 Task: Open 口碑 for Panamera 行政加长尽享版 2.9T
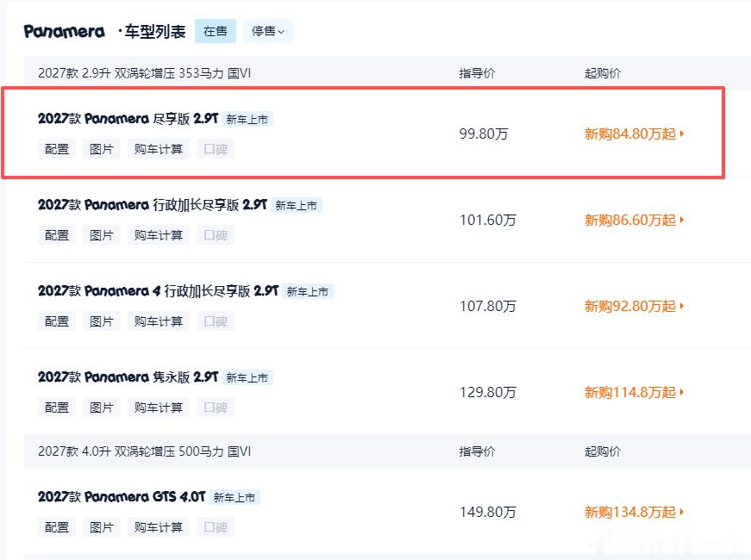[x=216, y=235]
